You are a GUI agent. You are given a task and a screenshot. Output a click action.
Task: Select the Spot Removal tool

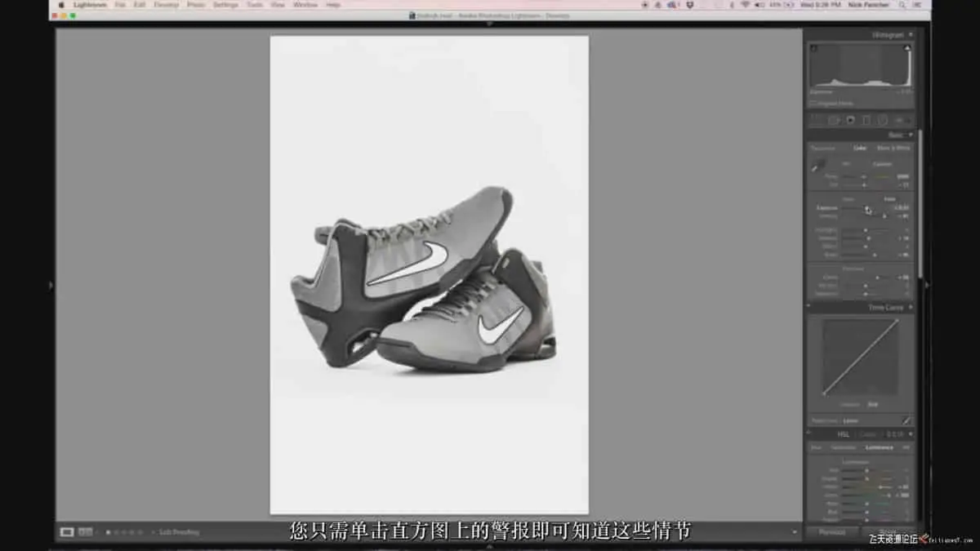834,120
